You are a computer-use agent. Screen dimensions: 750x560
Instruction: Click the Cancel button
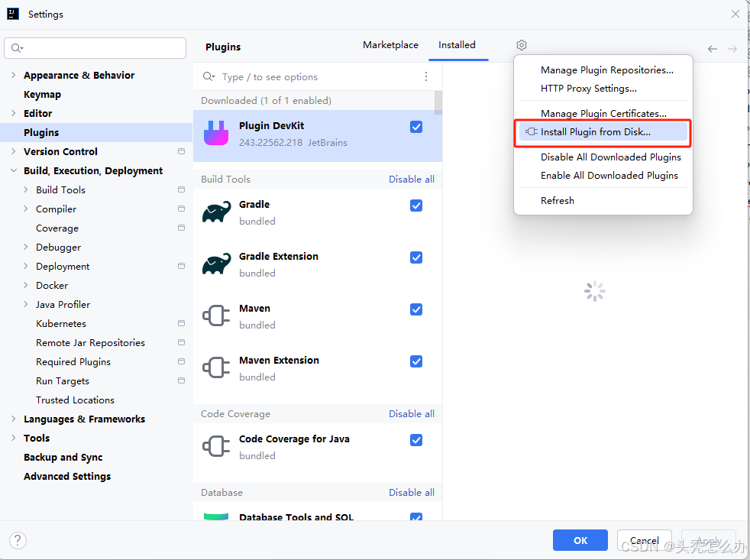pos(645,540)
